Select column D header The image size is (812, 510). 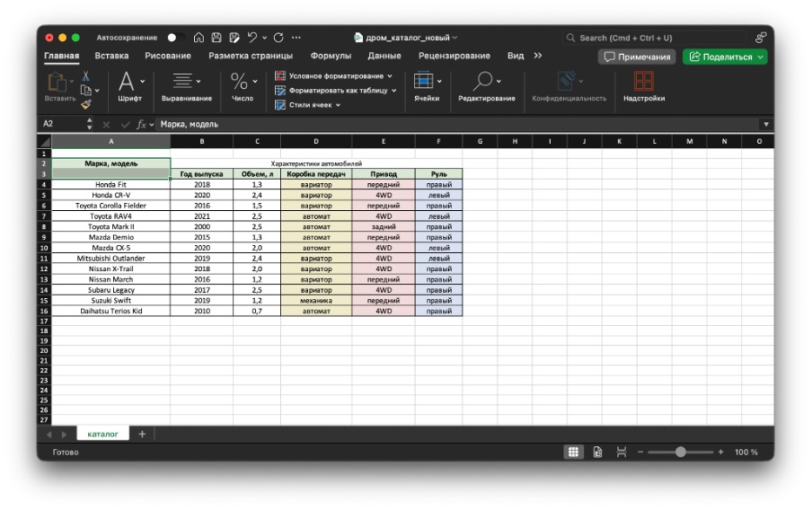[316, 141]
